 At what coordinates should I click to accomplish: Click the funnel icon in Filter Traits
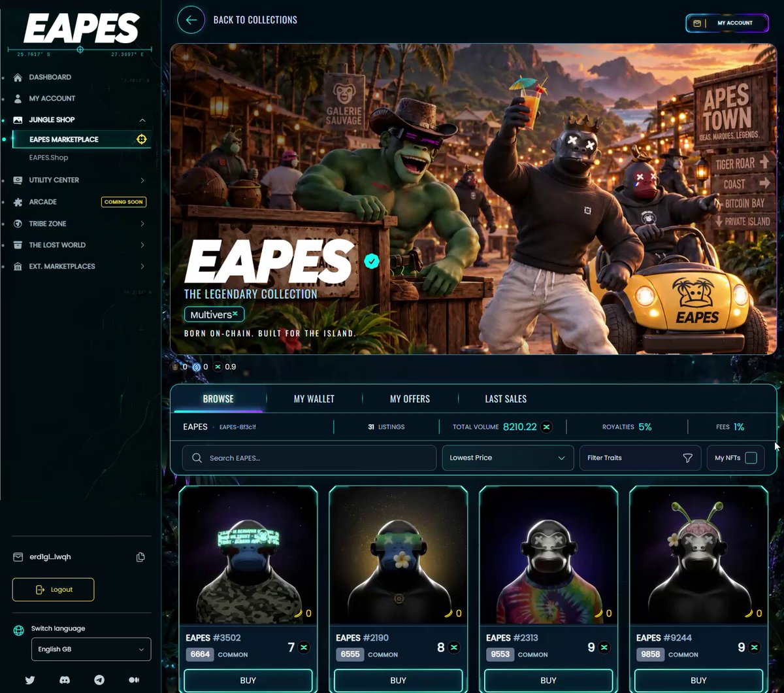pos(687,458)
